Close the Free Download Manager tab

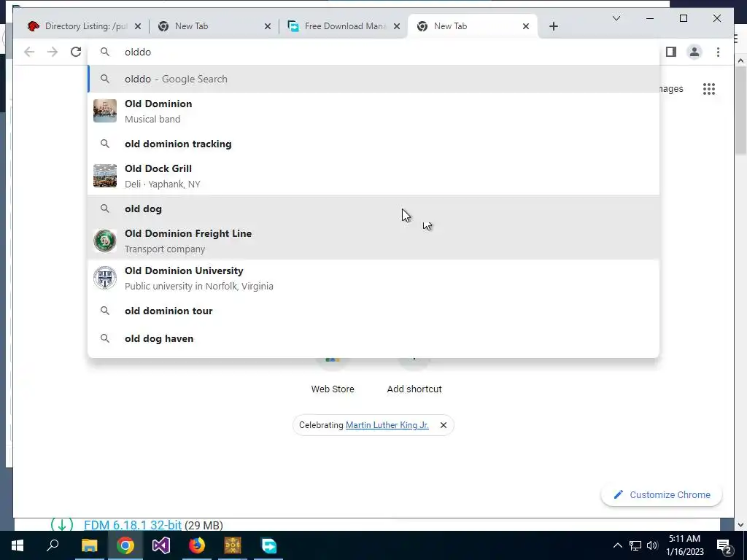tap(396, 26)
